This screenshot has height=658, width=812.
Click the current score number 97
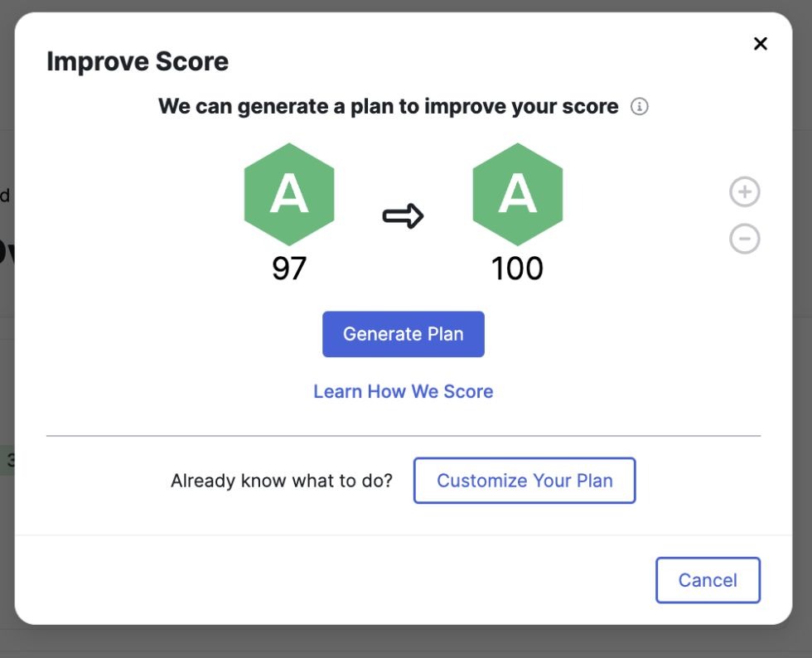click(289, 269)
